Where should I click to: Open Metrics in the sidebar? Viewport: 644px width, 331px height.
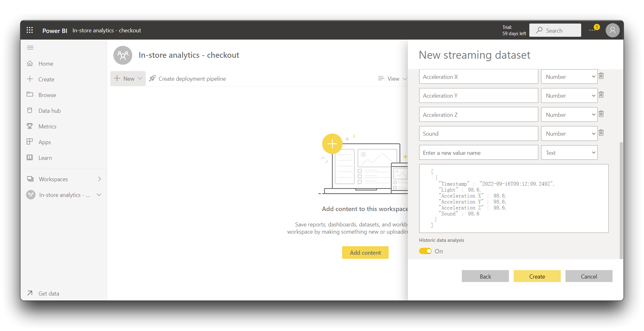(47, 126)
